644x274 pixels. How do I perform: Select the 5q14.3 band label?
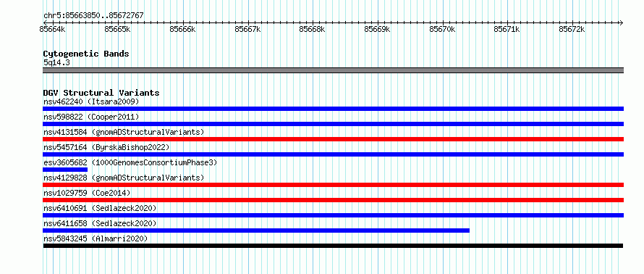coord(56,62)
